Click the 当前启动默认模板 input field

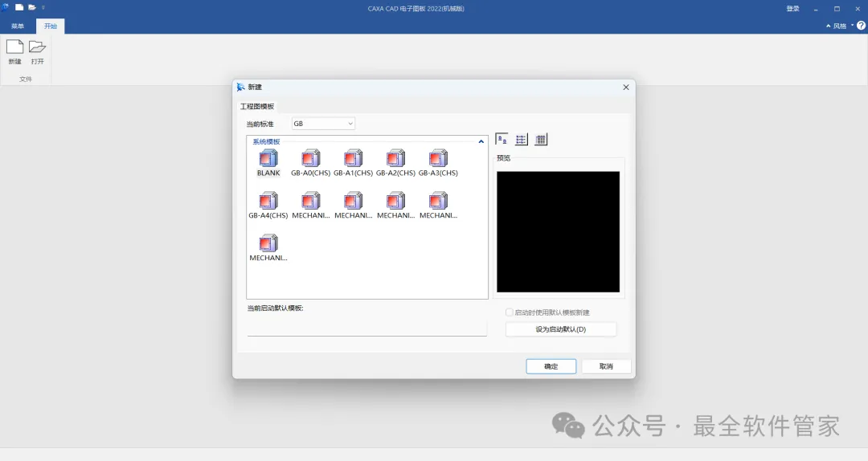point(367,327)
